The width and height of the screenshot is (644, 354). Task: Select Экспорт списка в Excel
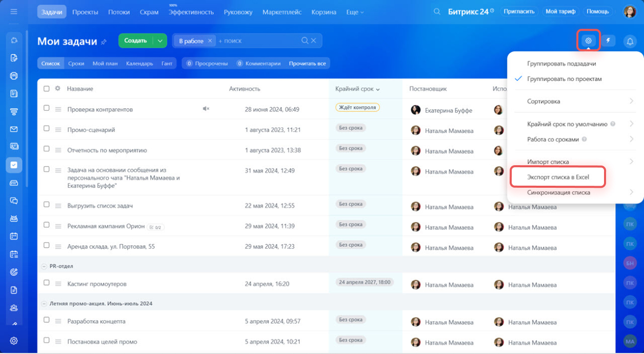(x=558, y=177)
